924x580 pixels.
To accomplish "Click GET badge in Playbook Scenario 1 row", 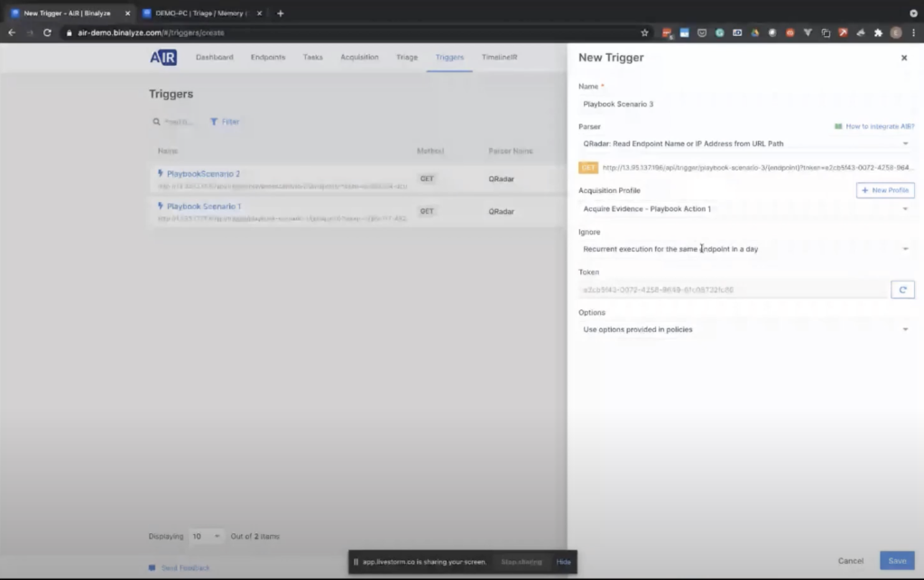I will tap(427, 211).
